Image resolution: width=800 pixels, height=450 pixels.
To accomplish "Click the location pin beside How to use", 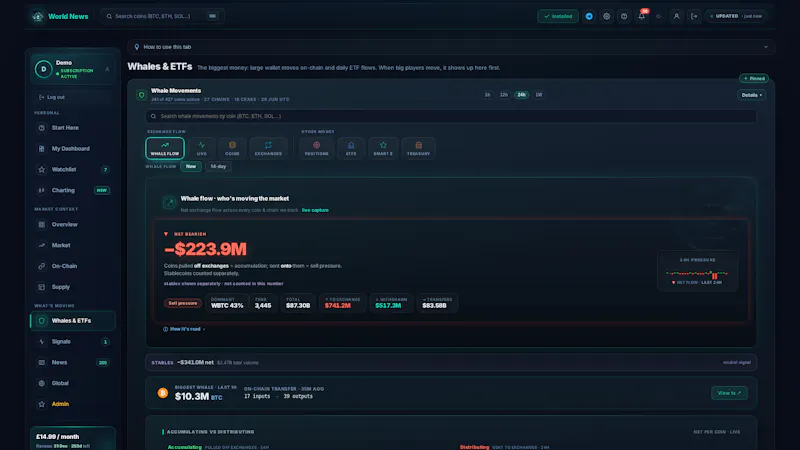I will 137,47.
